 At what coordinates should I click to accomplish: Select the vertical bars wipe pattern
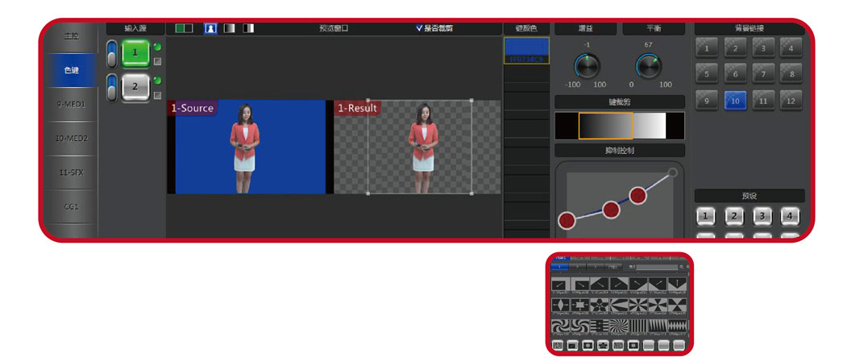tap(638, 326)
